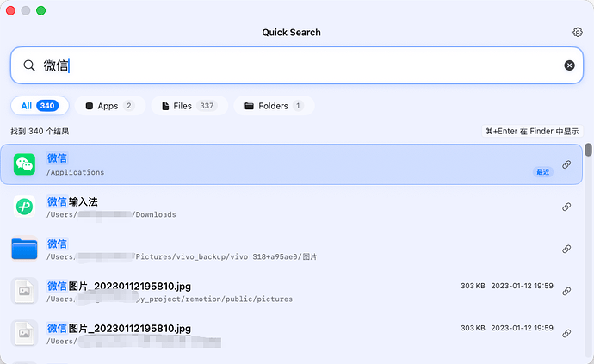Click the magnifier search icon

coord(29,65)
